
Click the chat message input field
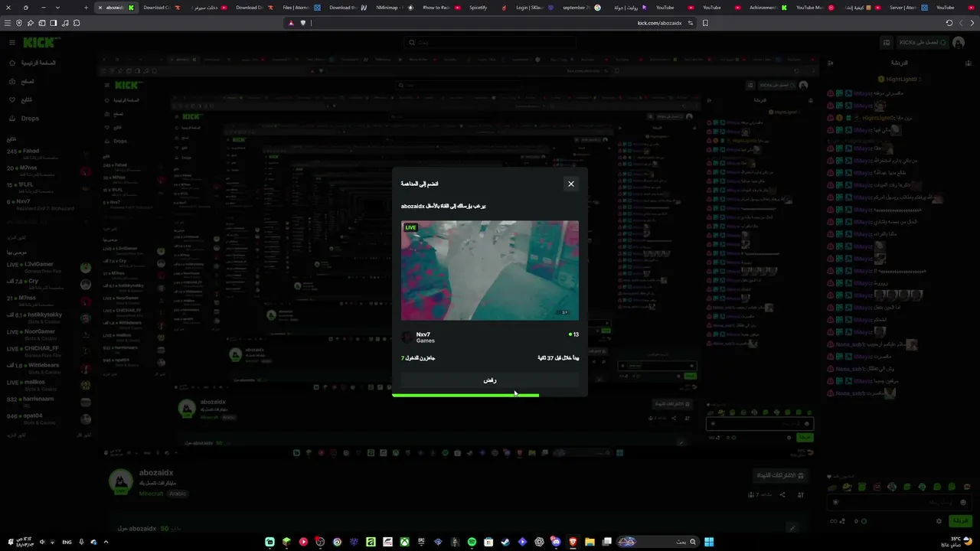tap(898, 502)
